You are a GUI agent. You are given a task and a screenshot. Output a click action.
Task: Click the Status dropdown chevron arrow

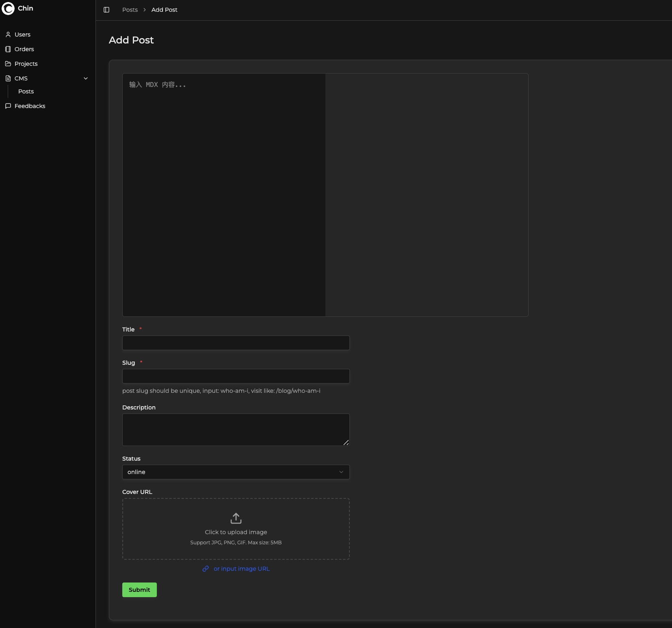341,472
